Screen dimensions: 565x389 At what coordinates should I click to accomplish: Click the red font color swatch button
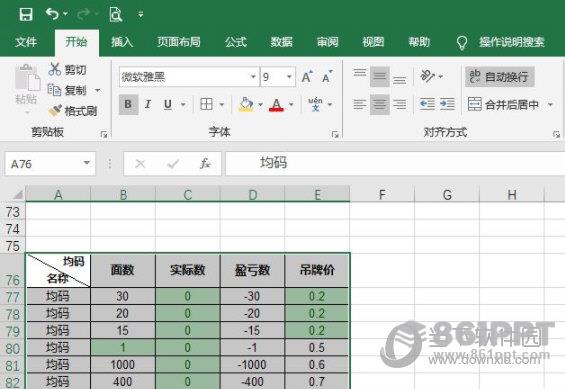[276, 105]
